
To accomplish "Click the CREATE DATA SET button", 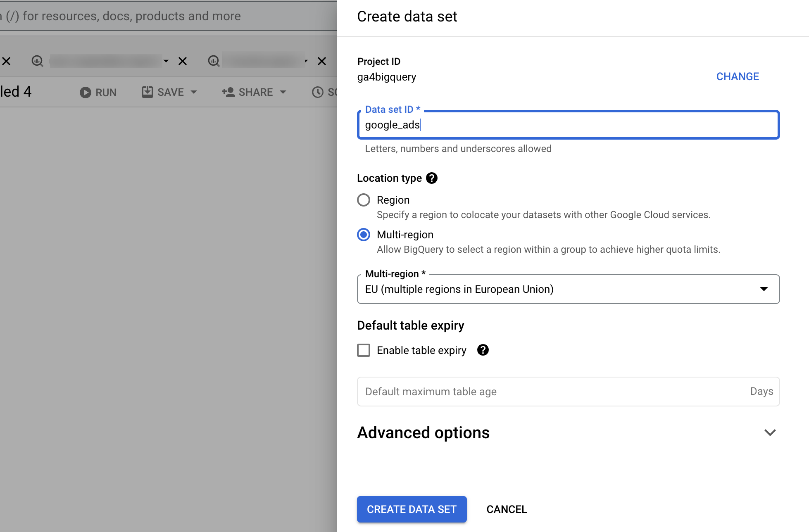I will pos(412,509).
